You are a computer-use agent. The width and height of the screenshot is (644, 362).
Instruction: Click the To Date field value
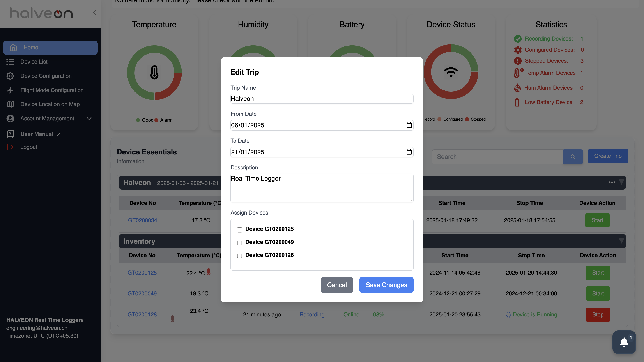click(248, 152)
